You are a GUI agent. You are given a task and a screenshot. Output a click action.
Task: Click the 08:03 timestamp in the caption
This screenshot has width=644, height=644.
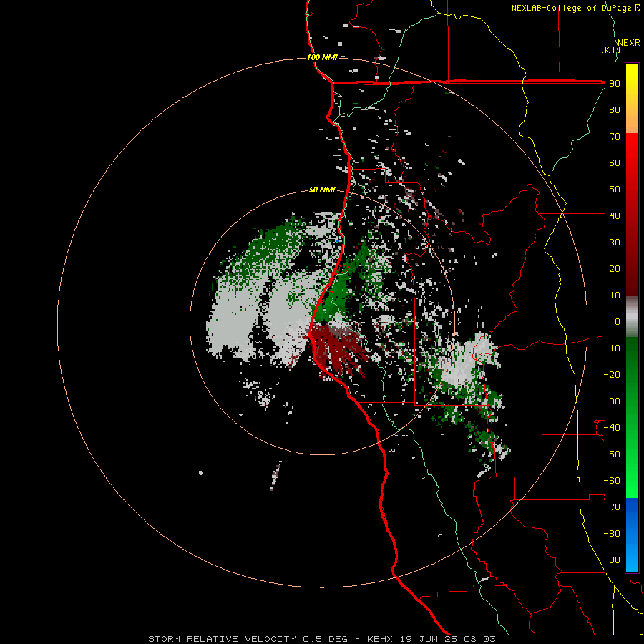479,639
